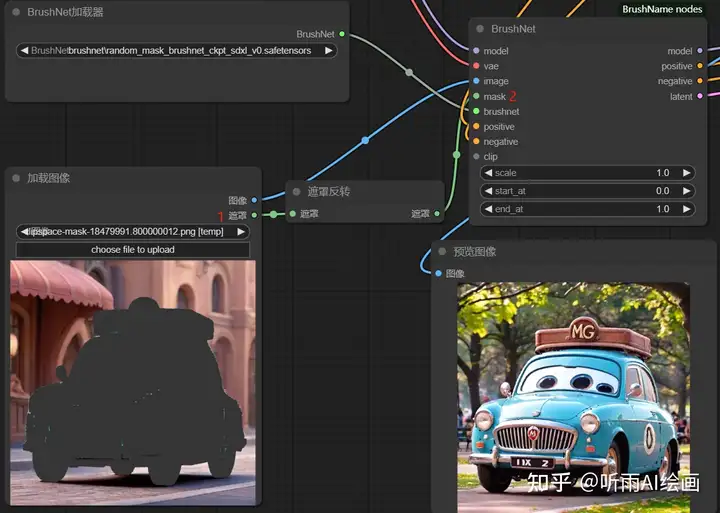Click the 图像 output socket on 加载图像
This screenshot has width=720, height=513.
point(254,200)
